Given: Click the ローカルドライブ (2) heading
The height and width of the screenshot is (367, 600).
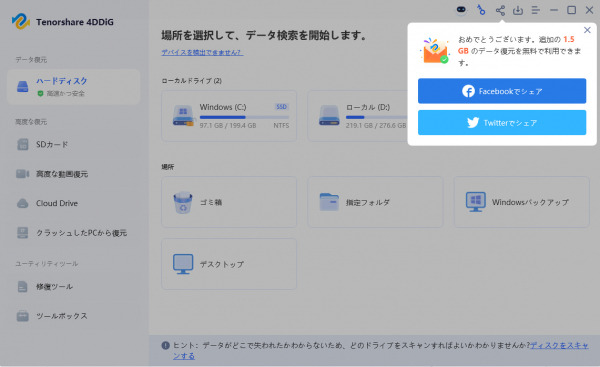Looking at the screenshot, I should click(191, 81).
